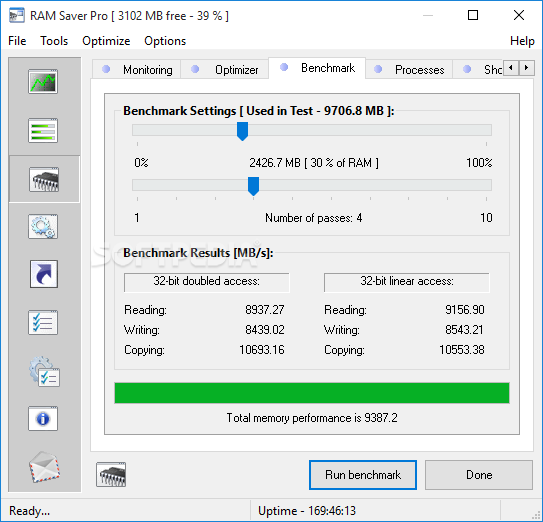This screenshot has width=543, height=522.
Task: Click the Run benchmark button
Action: [x=363, y=475]
